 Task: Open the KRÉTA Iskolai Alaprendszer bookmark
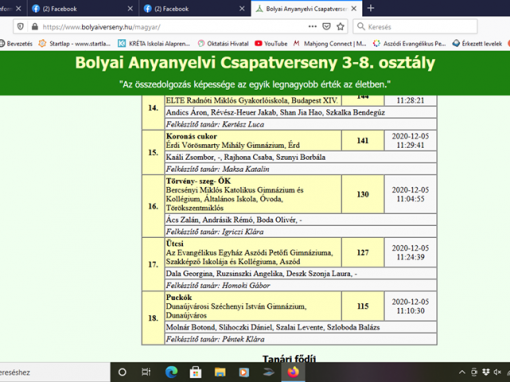click(154, 44)
